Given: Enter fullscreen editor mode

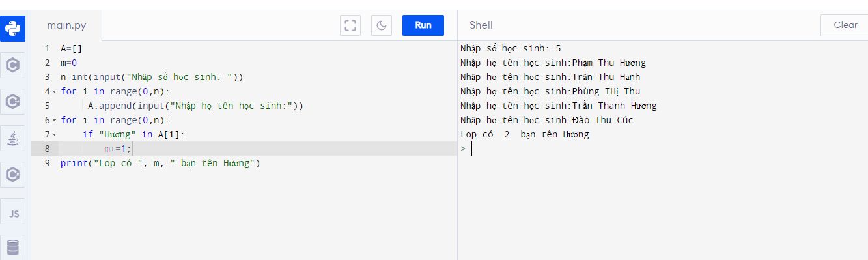Looking at the screenshot, I should click(x=350, y=25).
